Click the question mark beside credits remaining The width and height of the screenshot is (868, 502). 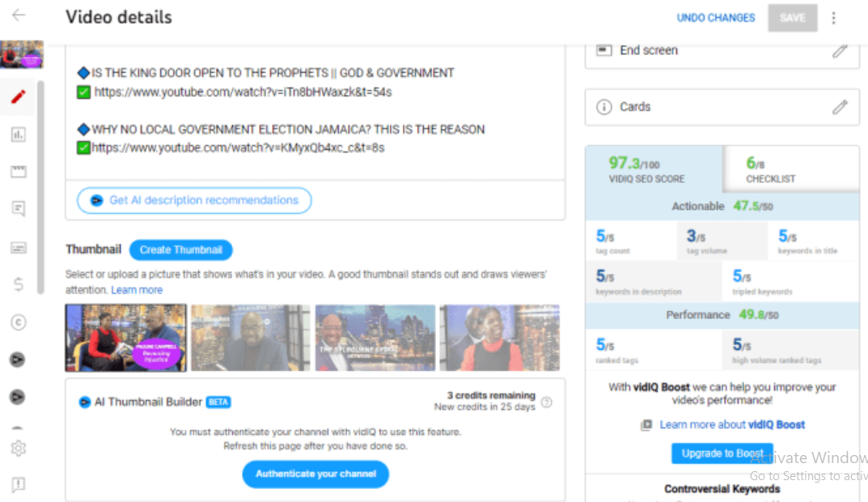pyautogui.click(x=548, y=401)
